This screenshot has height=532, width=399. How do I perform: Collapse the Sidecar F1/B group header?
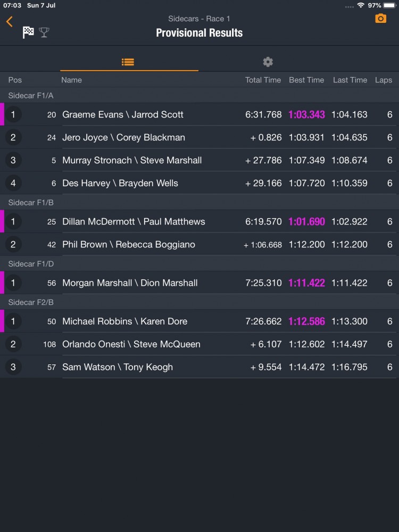click(x=31, y=203)
